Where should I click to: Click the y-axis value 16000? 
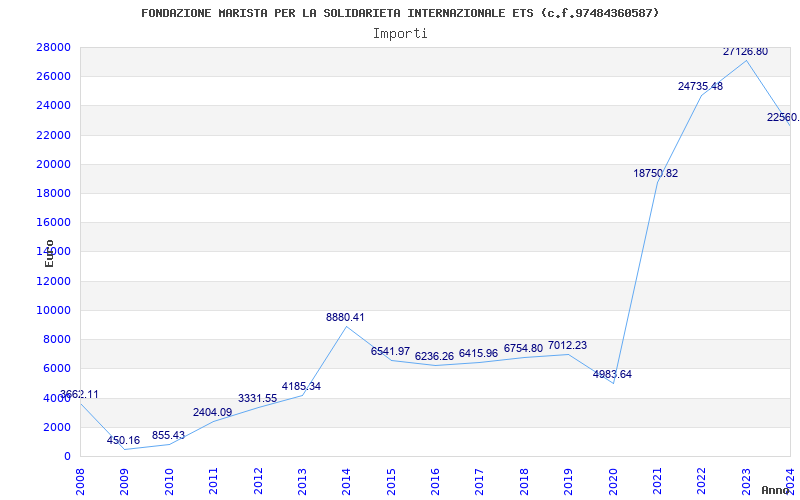(54, 222)
